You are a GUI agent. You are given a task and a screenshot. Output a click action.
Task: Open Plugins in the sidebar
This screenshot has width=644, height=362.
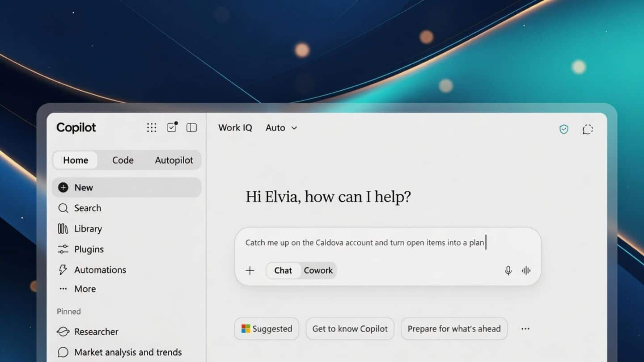[x=127, y=249]
